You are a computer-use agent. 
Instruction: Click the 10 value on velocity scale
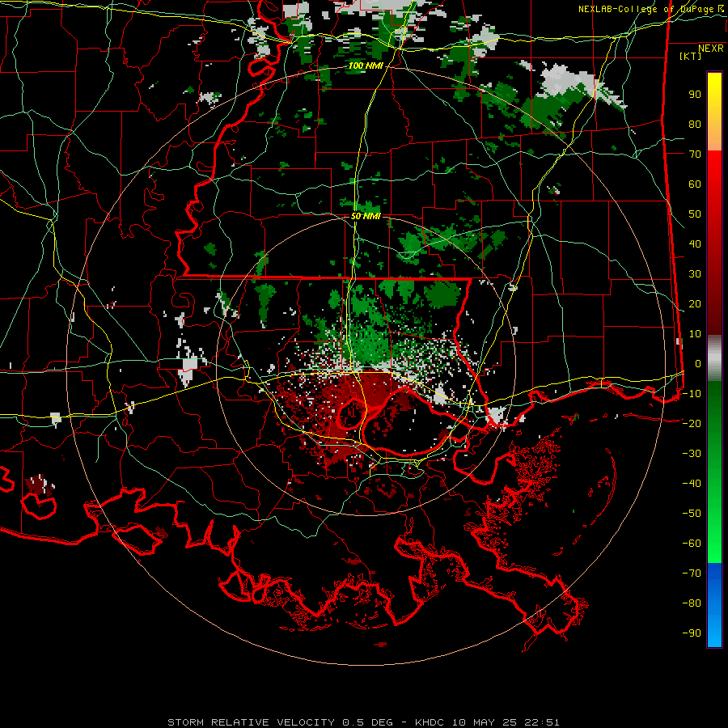click(x=695, y=334)
